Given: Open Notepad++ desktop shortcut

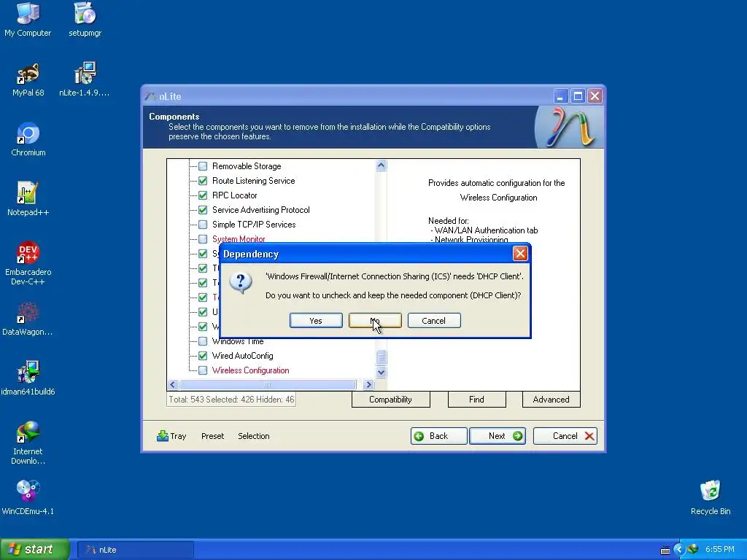Looking at the screenshot, I should (28, 199).
